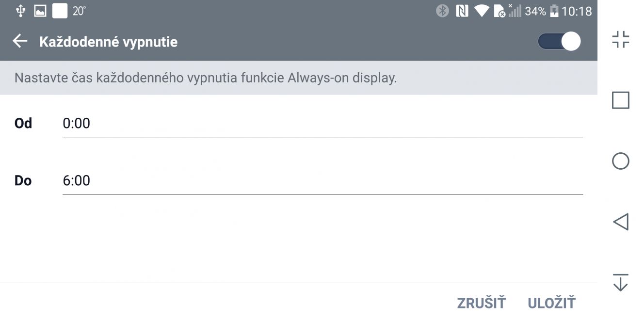This screenshot has height=322, width=644.
Task: Tap the ZRUŠIŤ cancel button
Action: tap(481, 303)
